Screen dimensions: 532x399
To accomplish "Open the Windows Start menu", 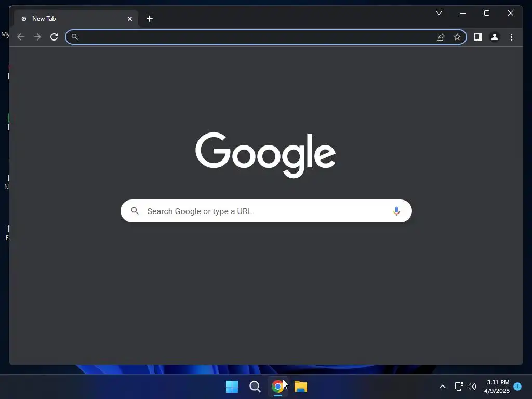I will [232, 387].
